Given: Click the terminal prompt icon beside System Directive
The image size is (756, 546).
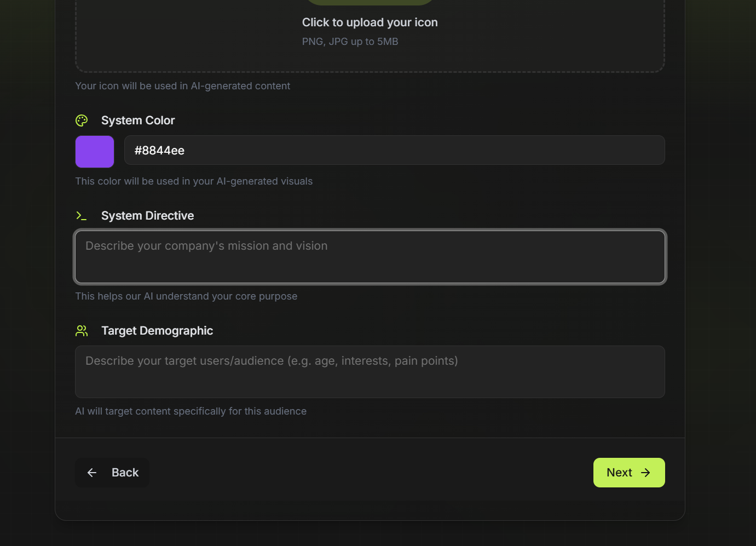Looking at the screenshot, I should [82, 216].
